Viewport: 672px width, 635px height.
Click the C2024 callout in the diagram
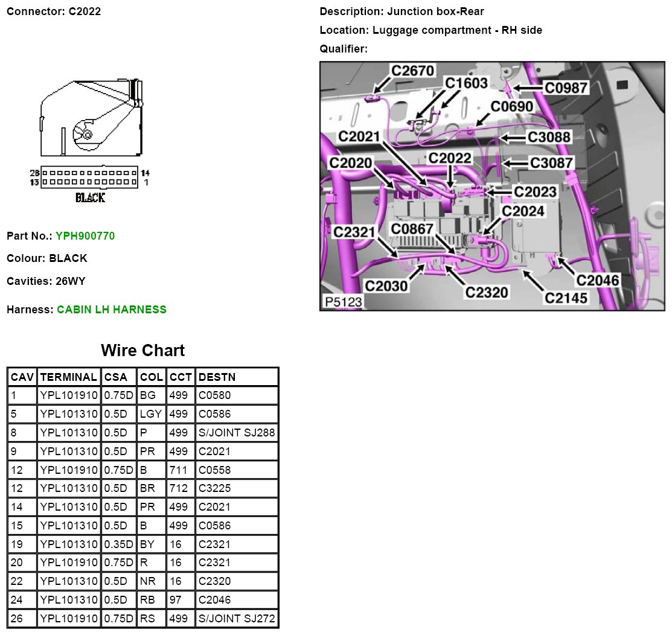(x=523, y=211)
